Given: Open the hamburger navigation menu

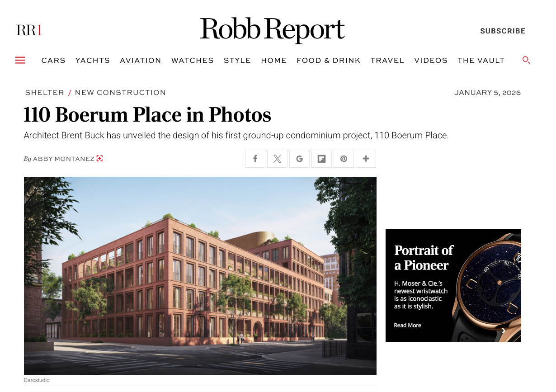Looking at the screenshot, I should (x=20, y=60).
